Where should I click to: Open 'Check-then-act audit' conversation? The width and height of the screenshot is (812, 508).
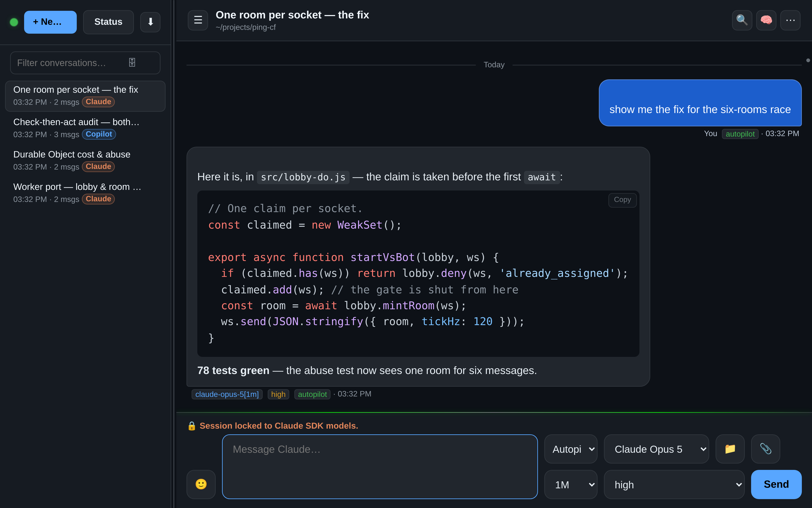click(x=85, y=128)
